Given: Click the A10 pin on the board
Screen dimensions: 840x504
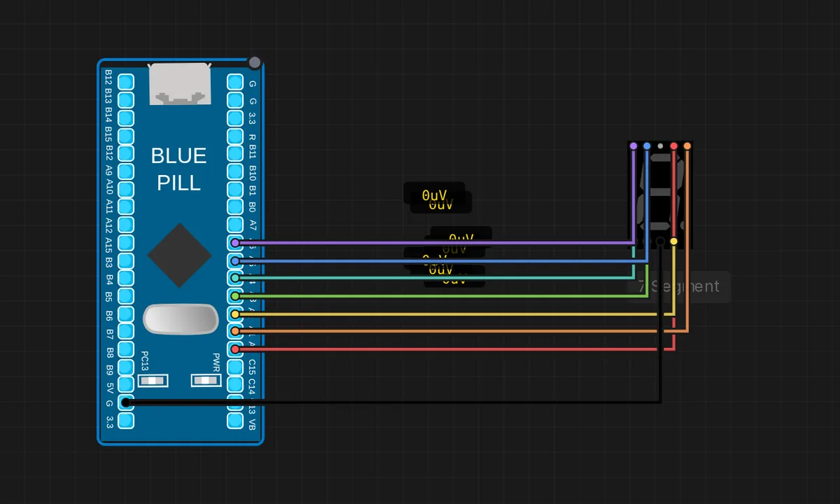Looking at the screenshot, I should coord(126,190).
